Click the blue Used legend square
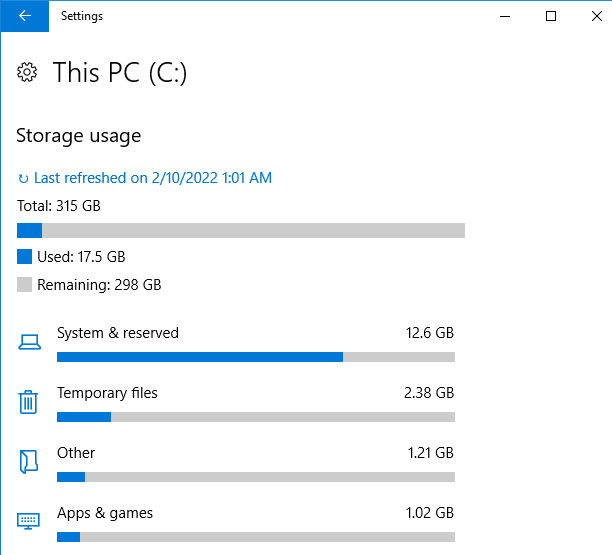612x555 pixels. (x=25, y=257)
